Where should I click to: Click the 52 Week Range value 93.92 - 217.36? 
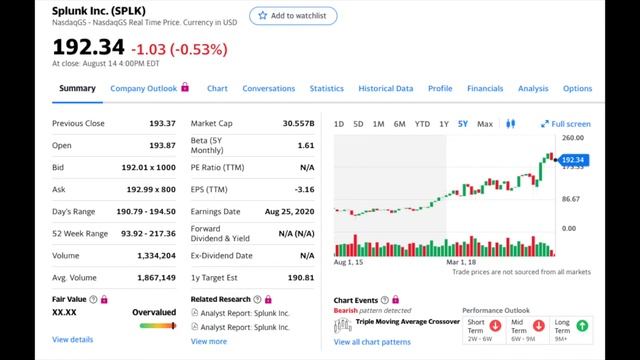148,233
